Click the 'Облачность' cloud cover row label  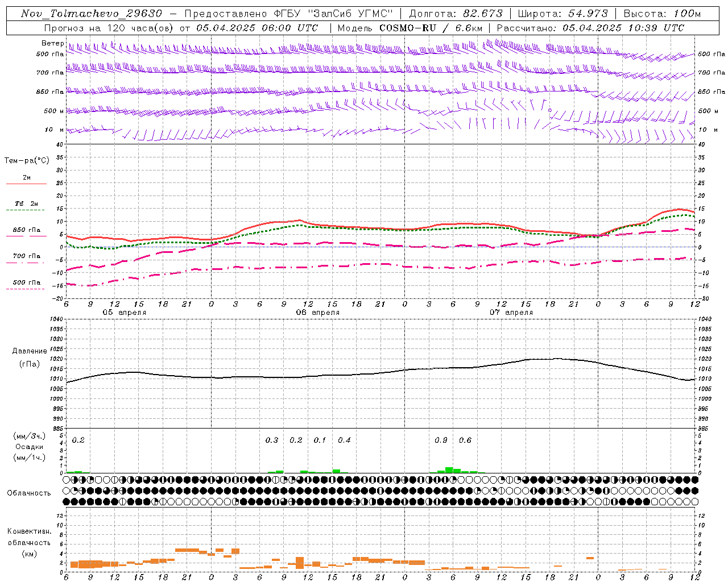29,493
